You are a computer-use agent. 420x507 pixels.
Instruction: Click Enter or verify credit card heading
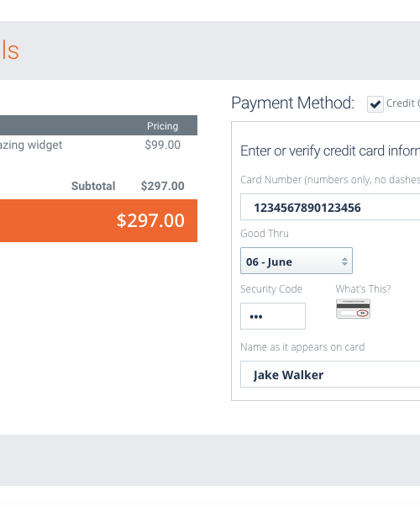[330, 151]
